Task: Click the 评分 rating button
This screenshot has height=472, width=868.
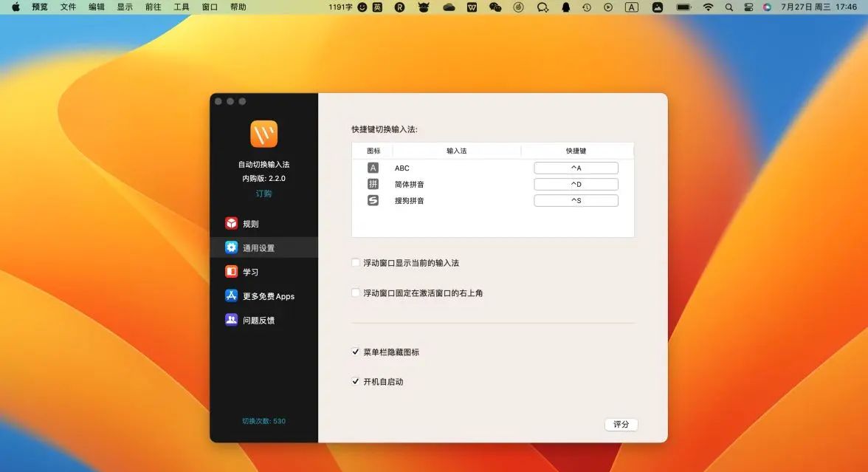Action: pos(621,424)
